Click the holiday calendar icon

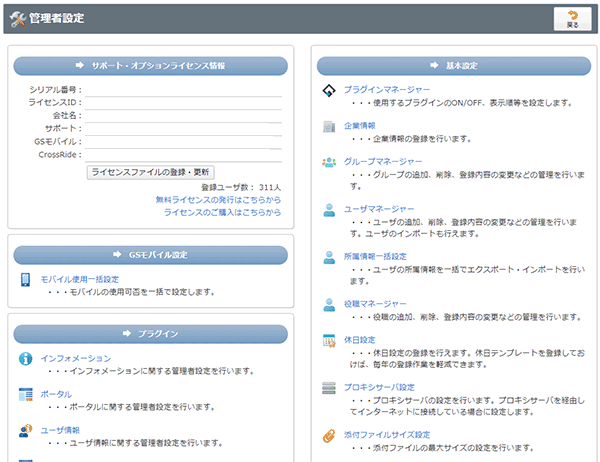(x=329, y=341)
